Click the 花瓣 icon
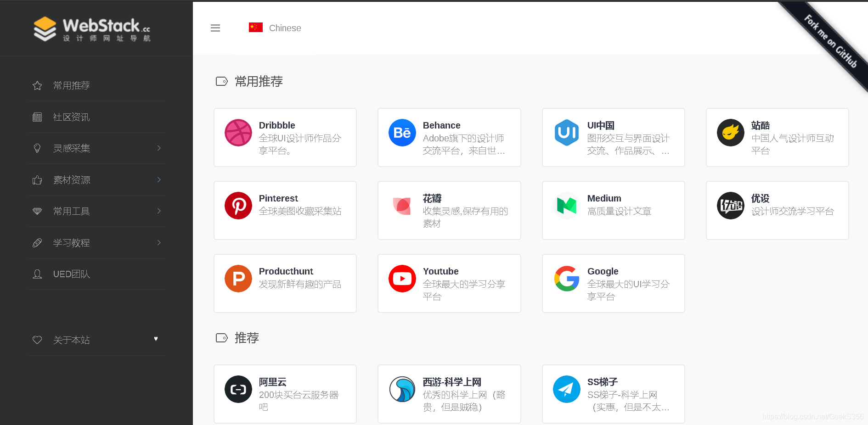The width and height of the screenshot is (868, 425). [402, 206]
